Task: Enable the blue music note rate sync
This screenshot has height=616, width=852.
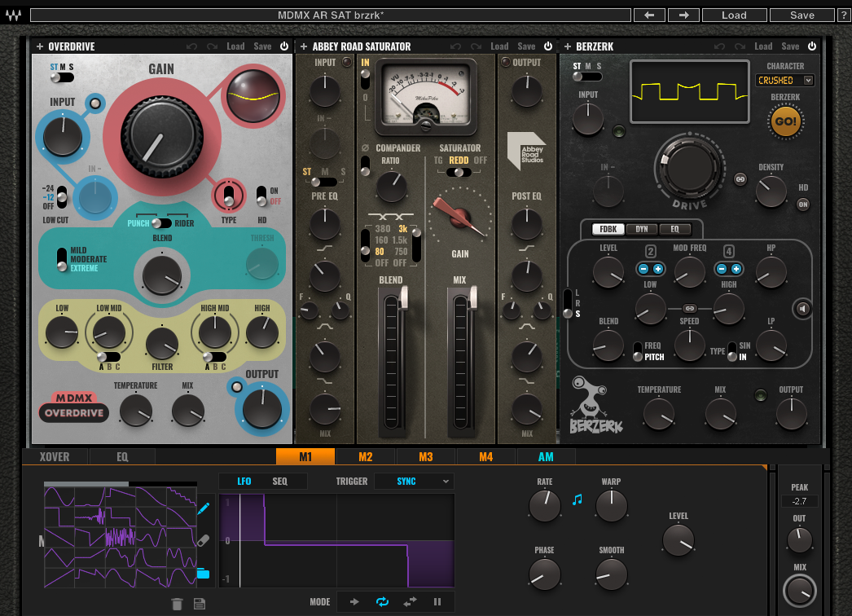Action: click(x=578, y=499)
